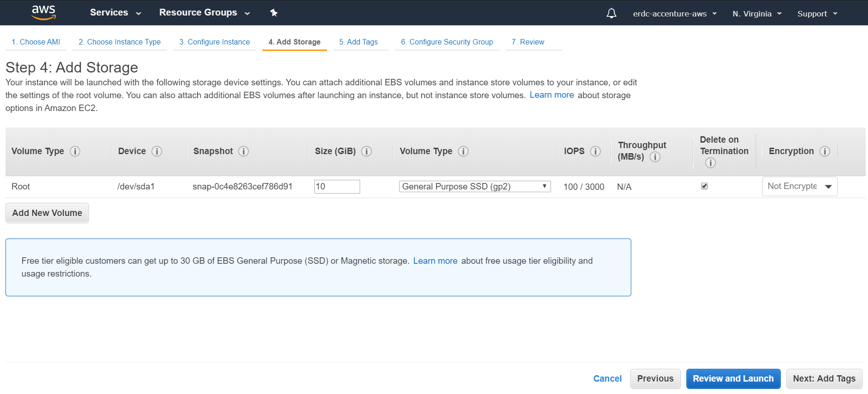This screenshot has width=868, height=394.
Task: Click the Size (GiB) input field
Action: pos(337,187)
